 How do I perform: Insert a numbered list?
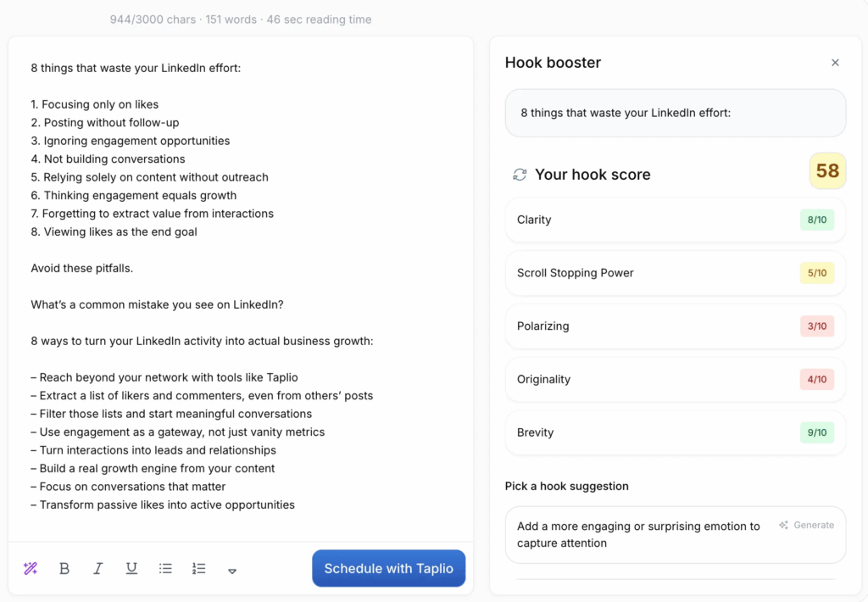199,569
